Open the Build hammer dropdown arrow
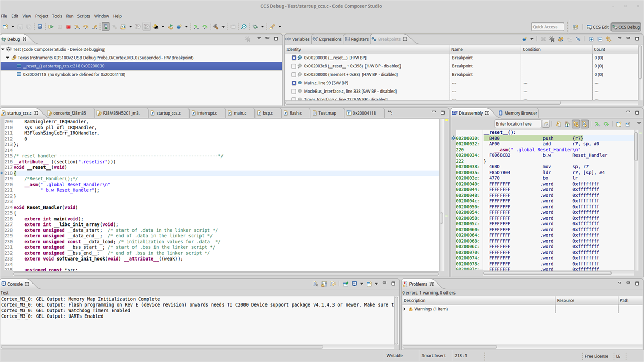 223,26
